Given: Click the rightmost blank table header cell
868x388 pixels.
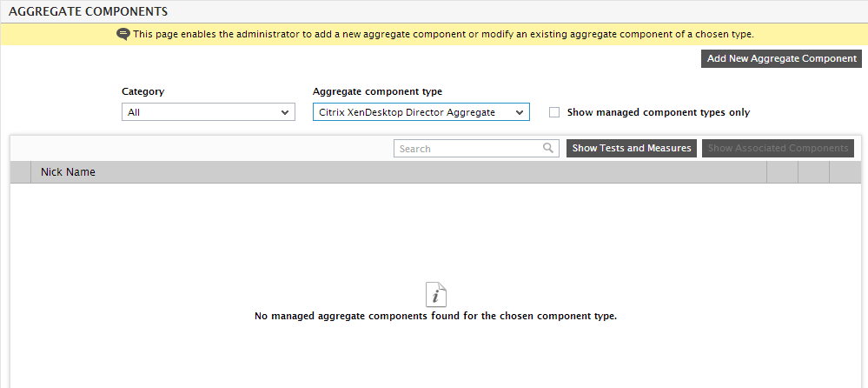Looking at the screenshot, I should point(845,172).
